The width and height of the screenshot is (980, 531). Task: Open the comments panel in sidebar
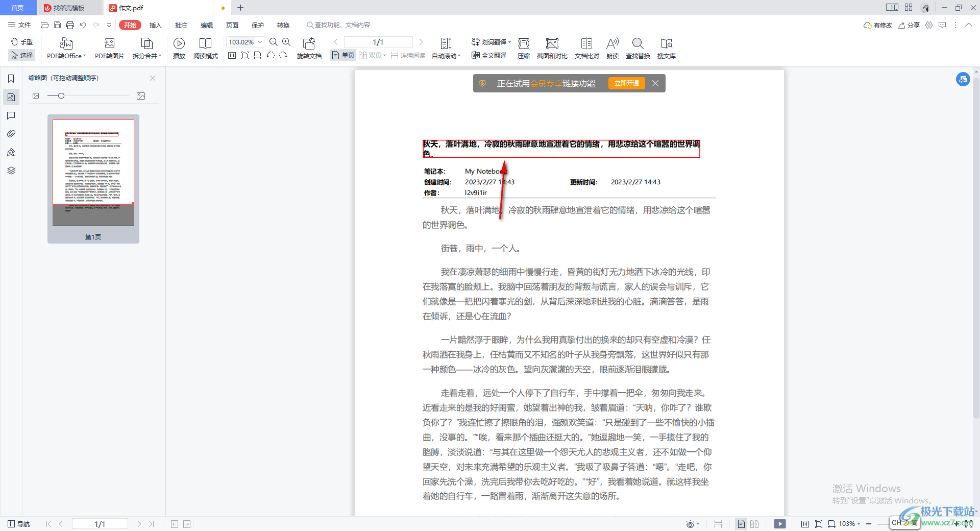point(11,115)
